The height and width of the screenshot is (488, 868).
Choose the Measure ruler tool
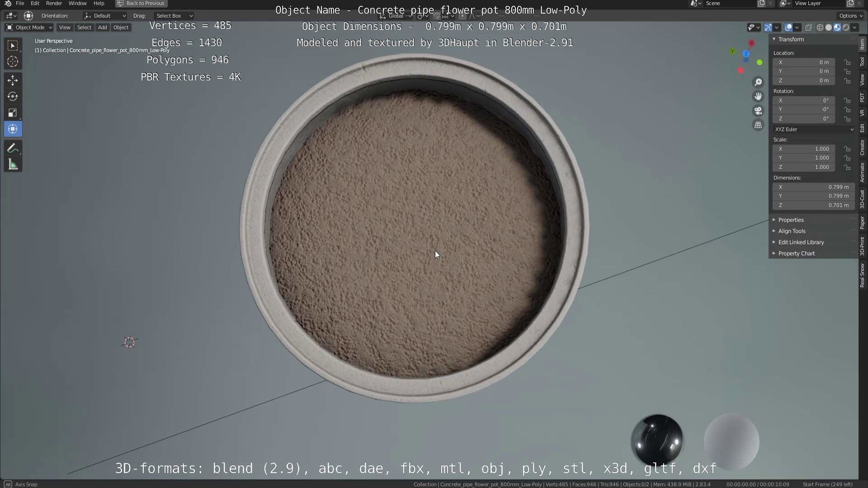coord(13,165)
